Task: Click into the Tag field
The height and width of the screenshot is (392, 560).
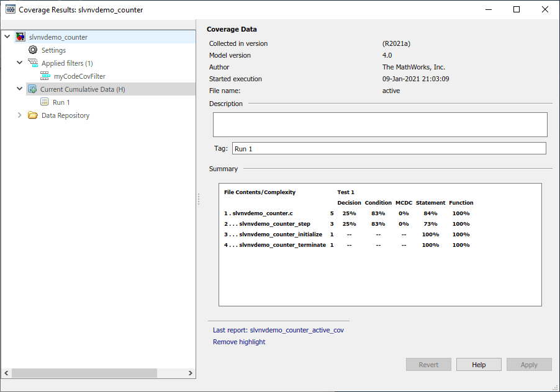Action: click(389, 149)
